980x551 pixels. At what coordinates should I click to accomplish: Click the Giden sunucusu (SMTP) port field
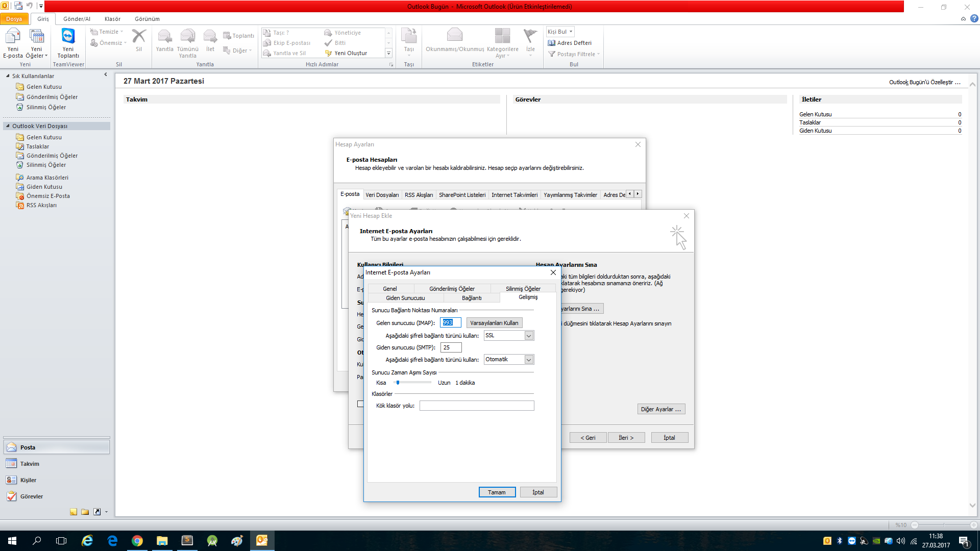451,347
